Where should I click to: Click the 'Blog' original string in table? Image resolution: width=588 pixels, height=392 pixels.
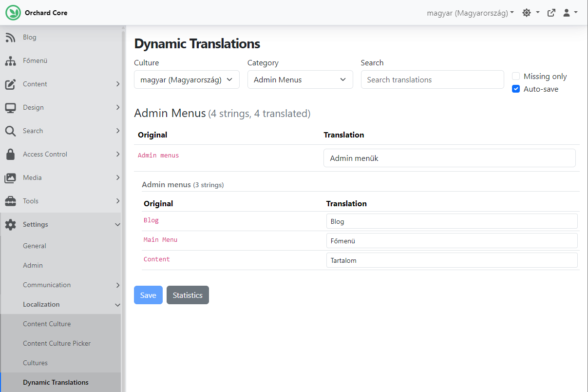(x=151, y=220)
